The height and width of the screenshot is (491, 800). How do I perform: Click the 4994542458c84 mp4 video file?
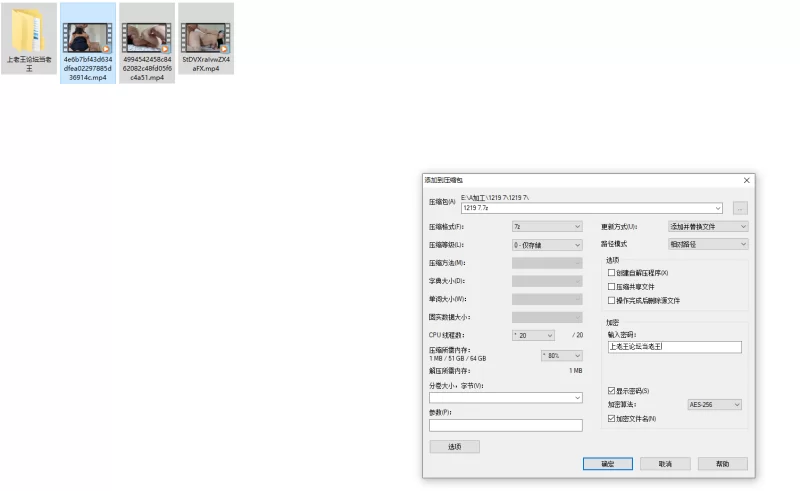pos(147,37)
